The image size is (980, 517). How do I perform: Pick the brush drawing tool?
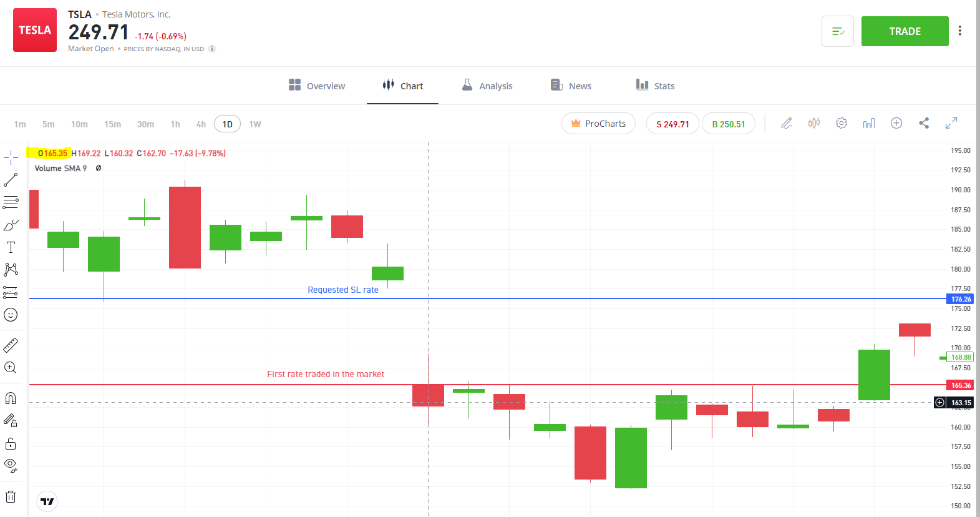(11, 225)
